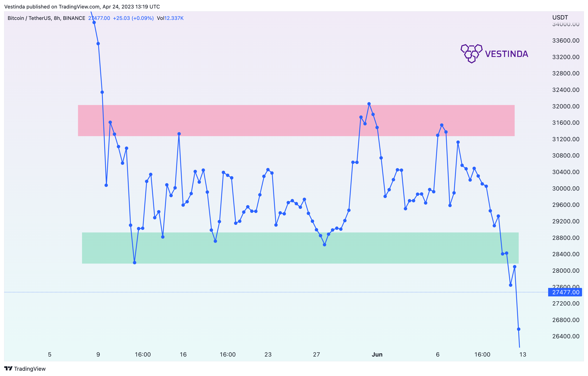Click the 32000.00 price axis label

tap(566, 106)
